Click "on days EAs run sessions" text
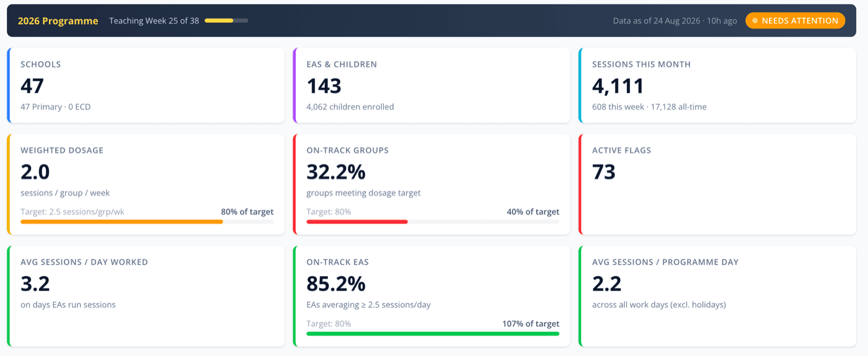 pos(68,305)
